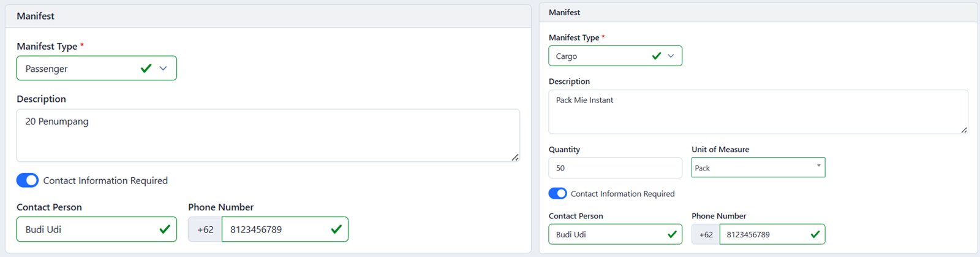This screenshot has height=257, width=980.
Task: Open the Passenger Manifest Type dropdown
Action: [163, 69]
